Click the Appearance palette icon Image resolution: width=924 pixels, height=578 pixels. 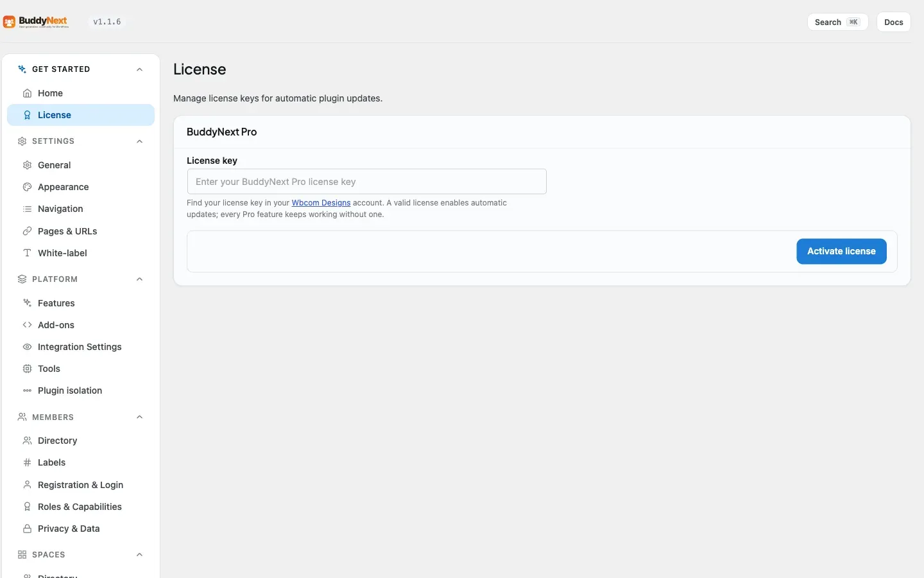pos(27,187)
